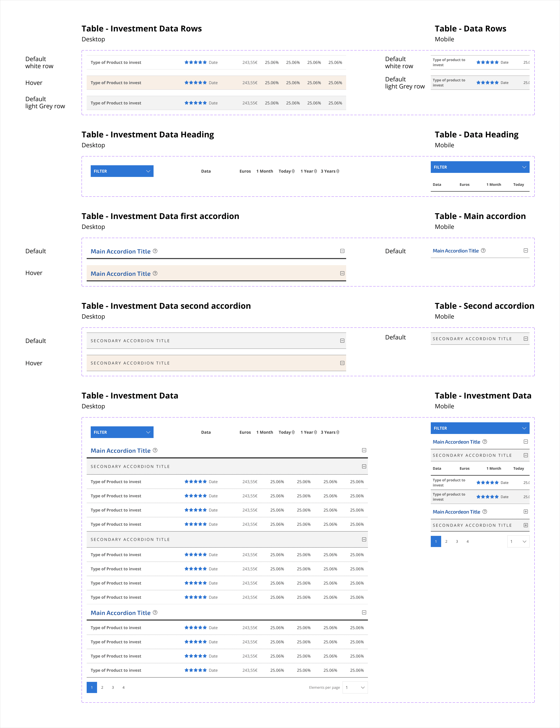Click star rating in hover desktop data row

[196, 83]
